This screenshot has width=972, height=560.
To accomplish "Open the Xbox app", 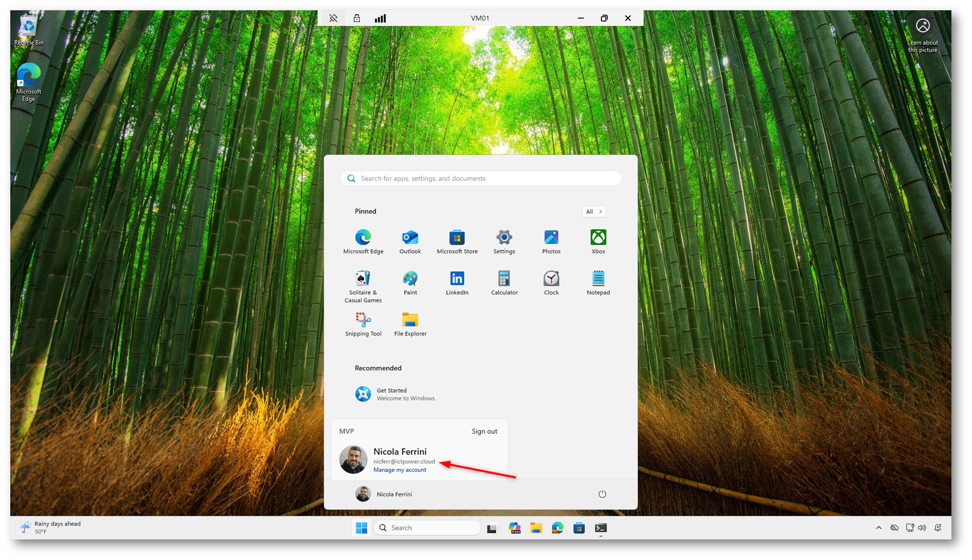I will pyautogui.click(x=598, y=242).
